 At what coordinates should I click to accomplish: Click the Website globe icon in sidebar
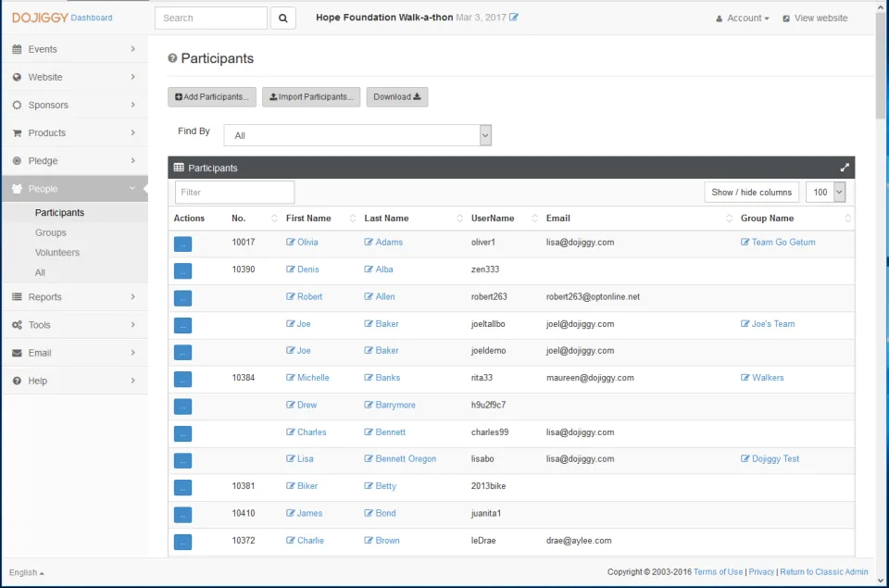17,77
